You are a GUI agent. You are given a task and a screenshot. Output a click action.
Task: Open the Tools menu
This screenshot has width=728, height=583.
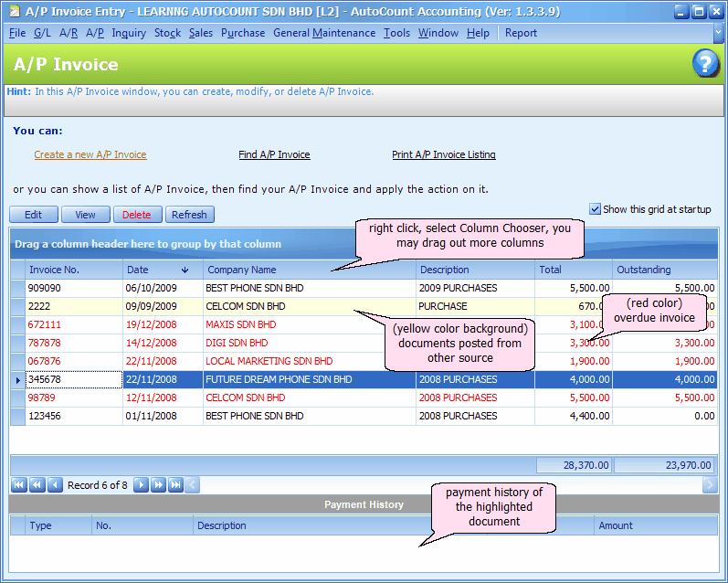396,33
